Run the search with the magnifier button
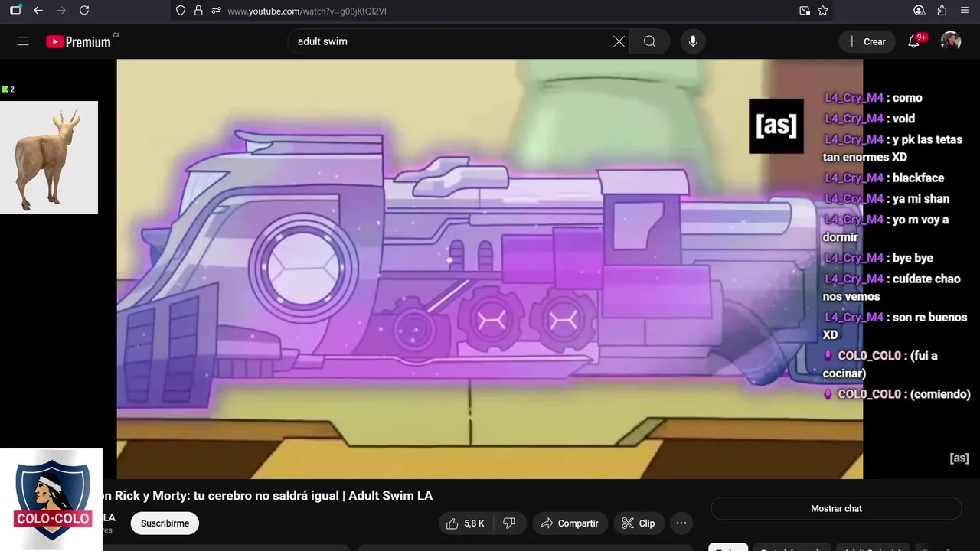The width and height of the screenshot is (980, 551). tap(650, 41)
